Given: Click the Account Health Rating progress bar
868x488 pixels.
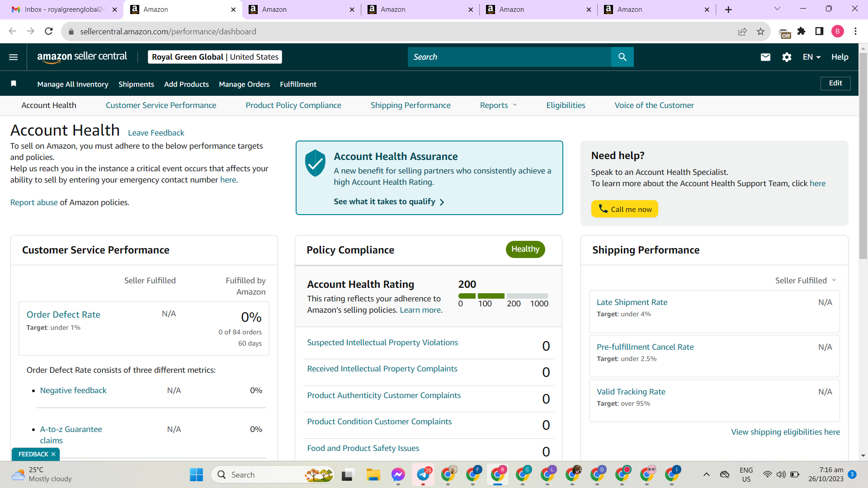Looking at the screenshot, I should click(x=503, y=296).
